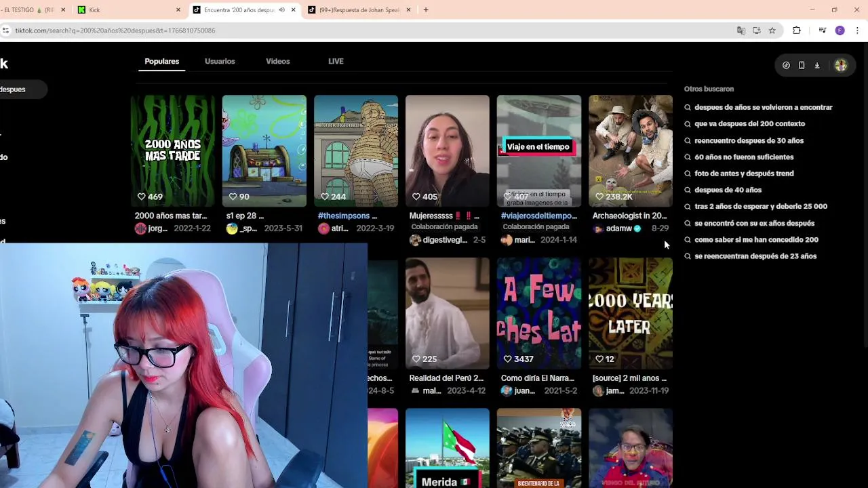Image resolution: width=868 pixels, height=488 pixels.
Task: Open the woman talking video with 405 likes
Action: [x=448, y=150]
